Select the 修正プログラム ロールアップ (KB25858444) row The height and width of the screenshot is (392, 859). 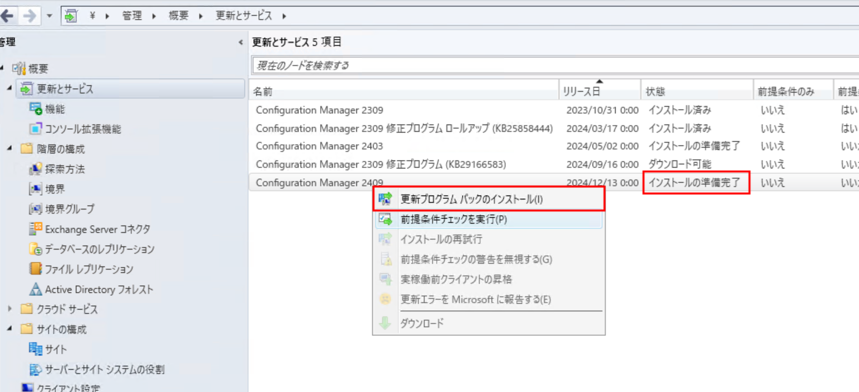pos(554,128)
